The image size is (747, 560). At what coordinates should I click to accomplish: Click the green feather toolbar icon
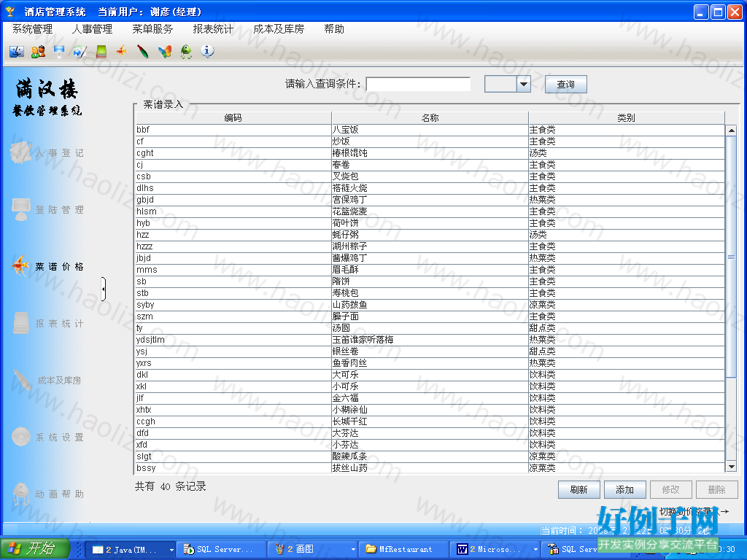(143, 51)
